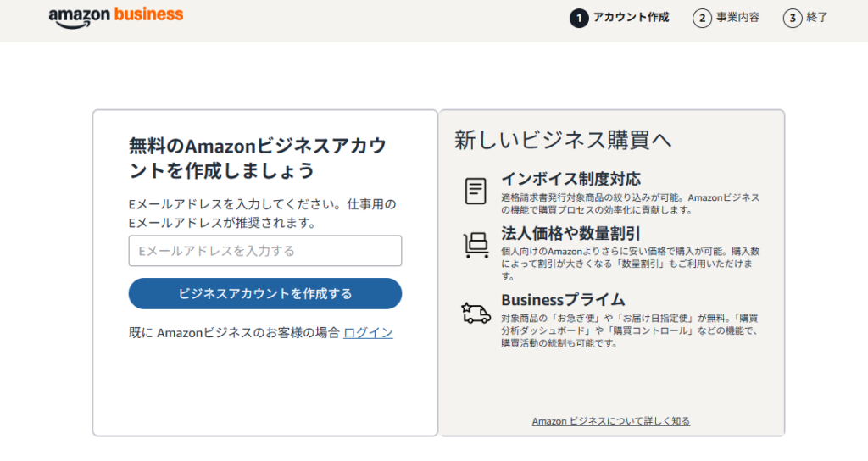Image resolution: width=868 pixels, height=461 pixels.
Task: Click the Business Prime delivery truck icon
Action: pos(476,313)
